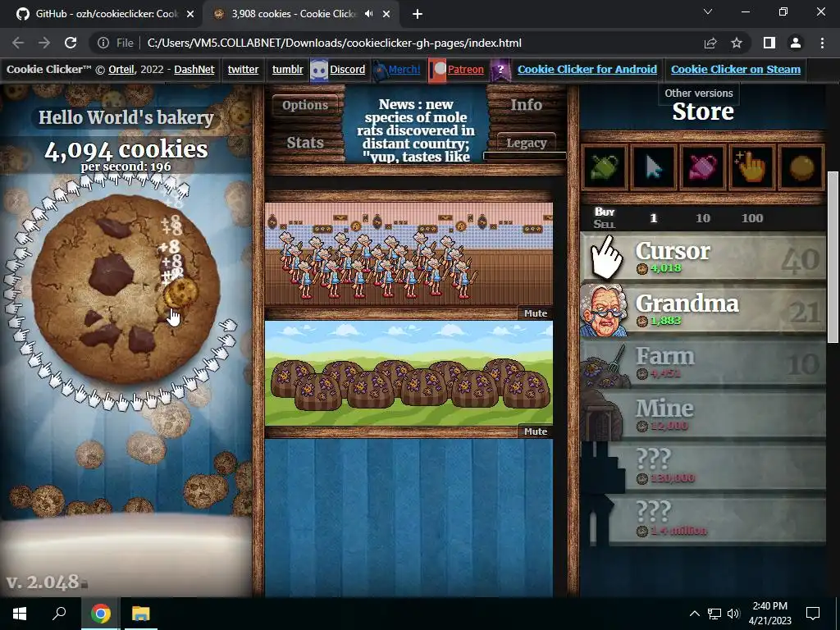Screen dimensions: 840x630
Task: Purchase a Cursor building
Action: 703,258
